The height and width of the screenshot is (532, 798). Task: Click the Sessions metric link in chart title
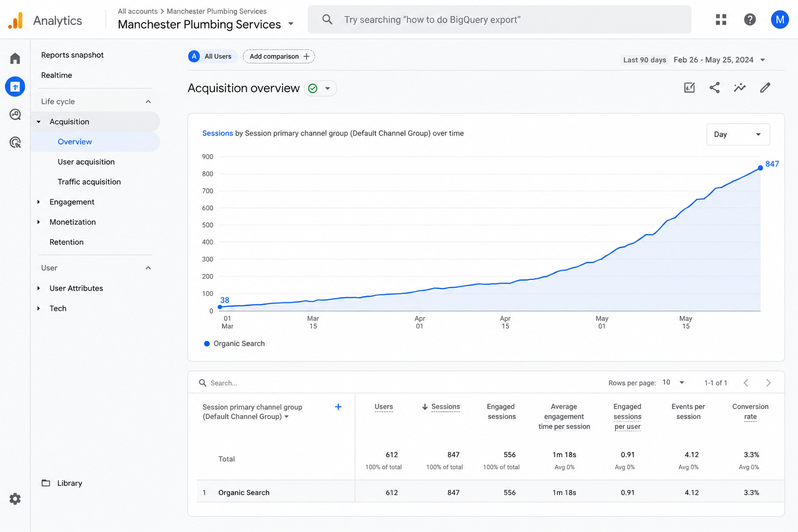tap(218, 134)
